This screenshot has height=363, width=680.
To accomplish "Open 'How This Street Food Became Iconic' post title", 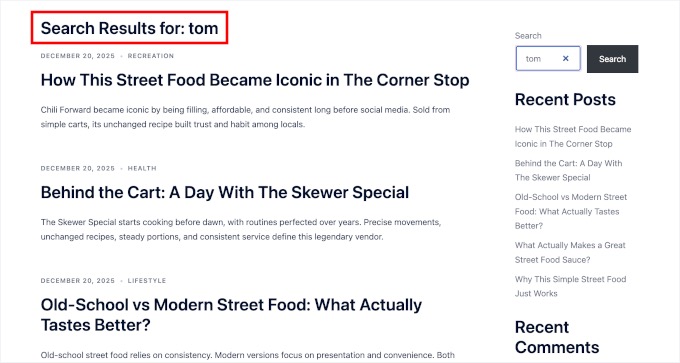I will tap(255, 80).
